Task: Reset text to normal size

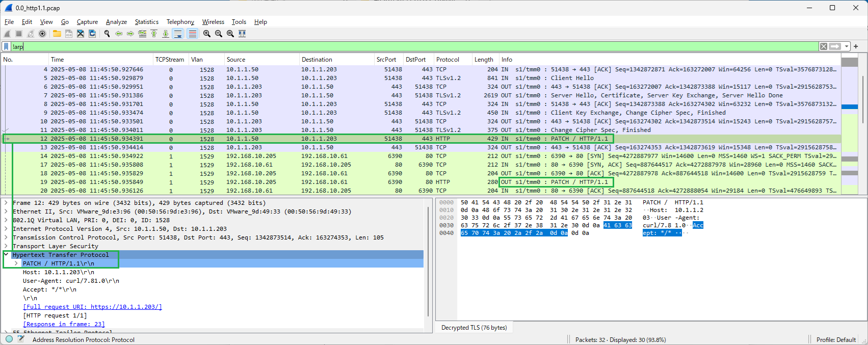Action: point(230,34)
